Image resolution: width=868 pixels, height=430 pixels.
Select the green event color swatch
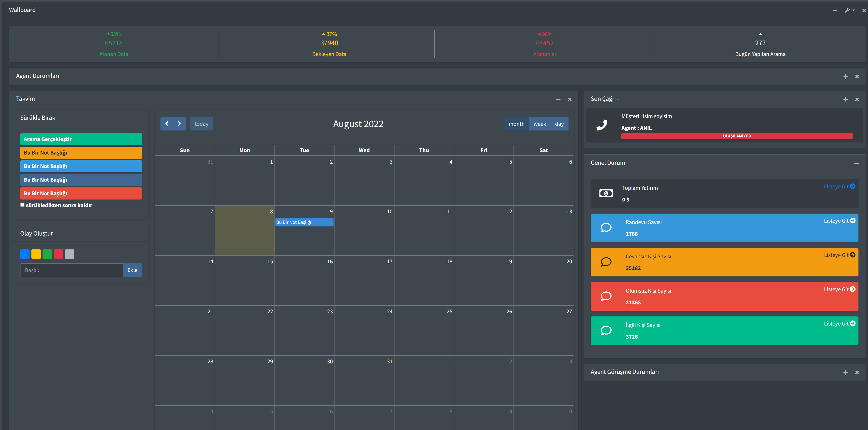47,254
